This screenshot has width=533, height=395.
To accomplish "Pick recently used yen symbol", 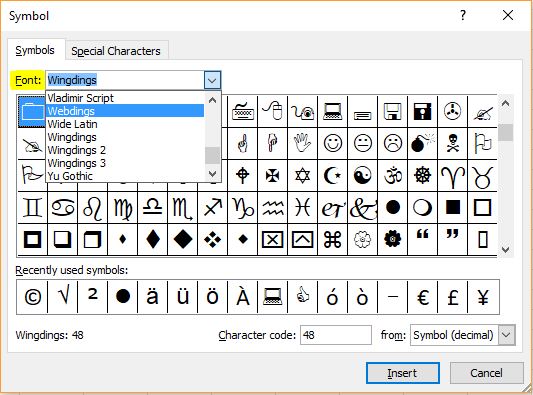I will (483, 297).
